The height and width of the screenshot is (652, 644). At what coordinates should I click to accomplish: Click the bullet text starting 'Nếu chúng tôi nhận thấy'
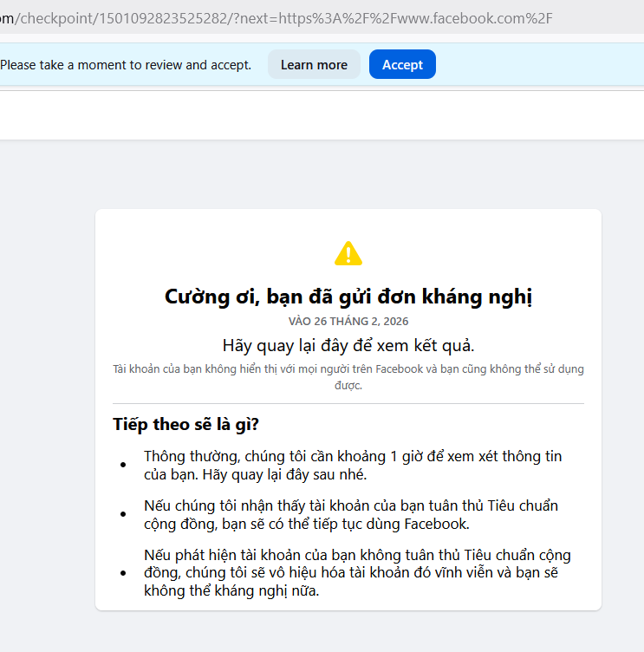tap(351, 515)
